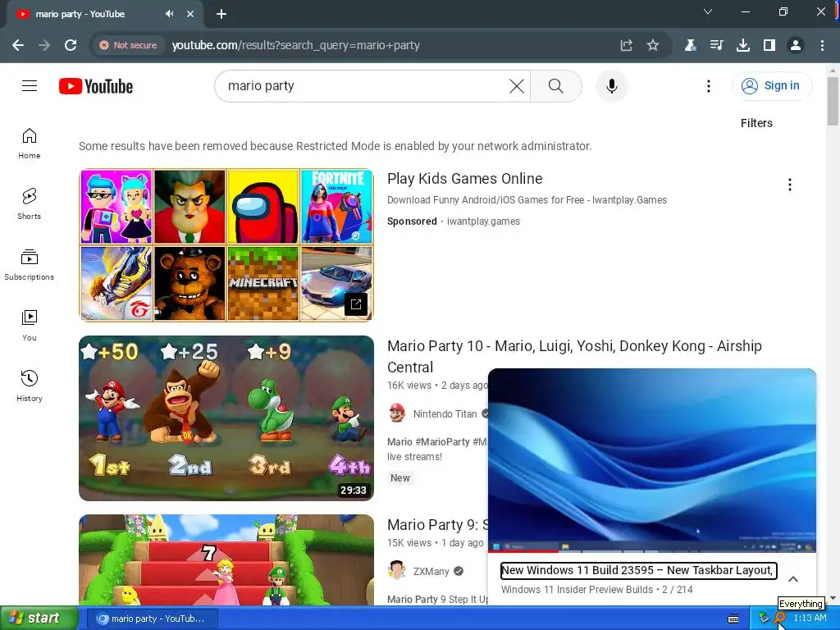Click the mini player video progress bar
840x630 pixels.
[x=652, y=551]
